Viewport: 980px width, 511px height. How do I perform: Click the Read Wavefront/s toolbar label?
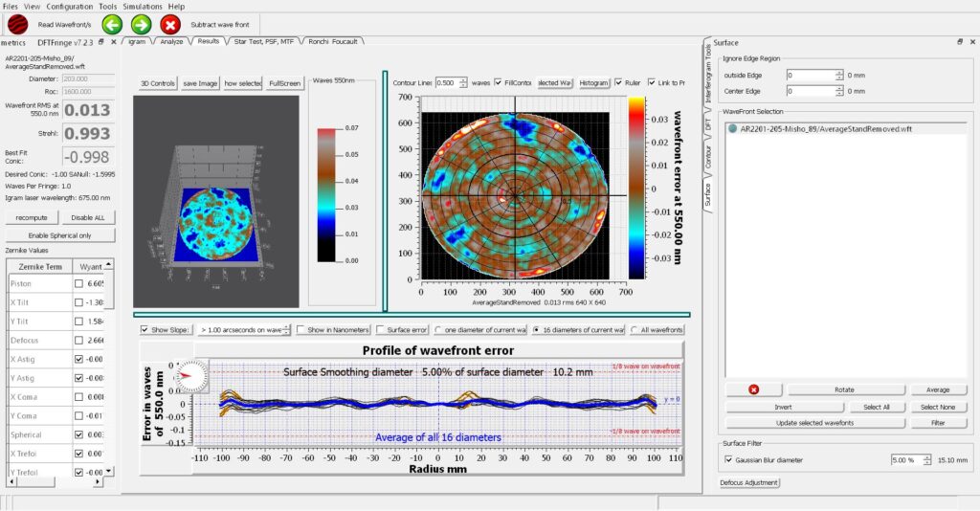click(x=64, y=24)
